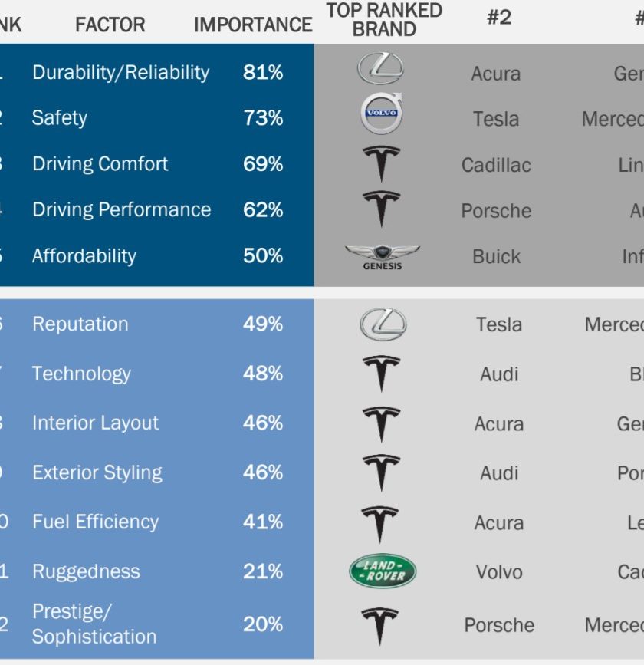Click the IMPORTANCE column header

click(x=253, y=25)
